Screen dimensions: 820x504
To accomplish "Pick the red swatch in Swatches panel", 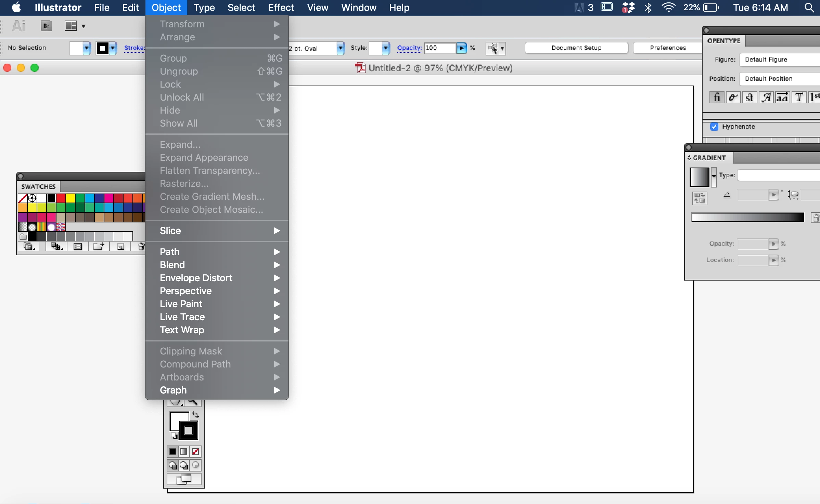I will 61,198.
